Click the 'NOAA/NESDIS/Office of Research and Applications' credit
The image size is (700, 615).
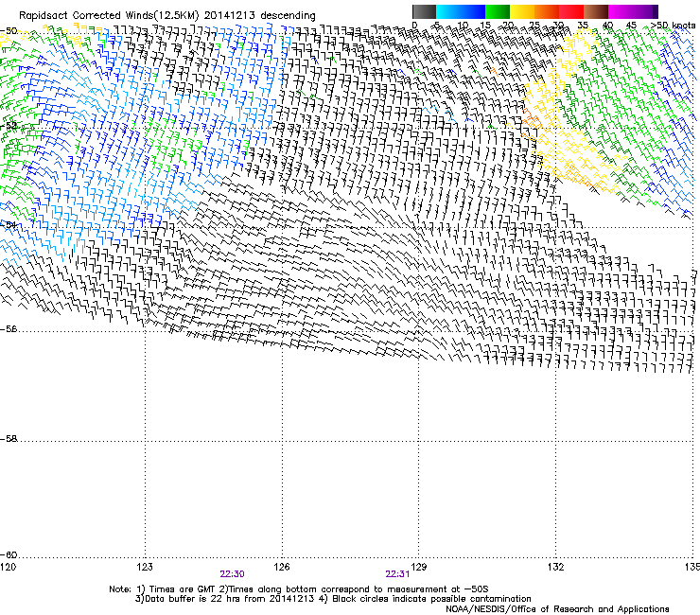pos(557,609)
